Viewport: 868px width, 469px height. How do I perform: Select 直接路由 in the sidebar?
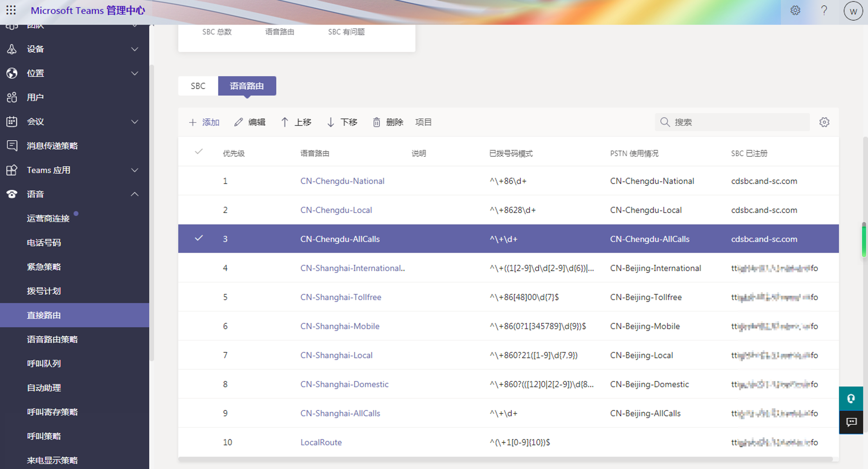[74, 315]
